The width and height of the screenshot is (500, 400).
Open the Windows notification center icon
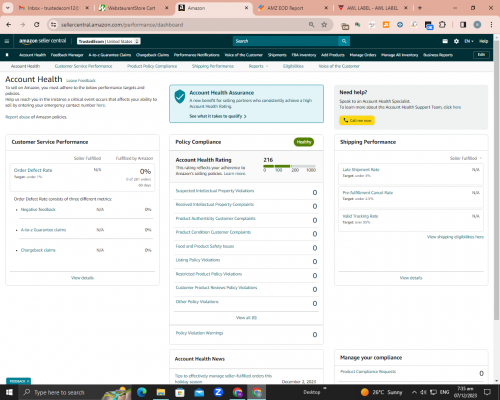[x=487, y=392]
